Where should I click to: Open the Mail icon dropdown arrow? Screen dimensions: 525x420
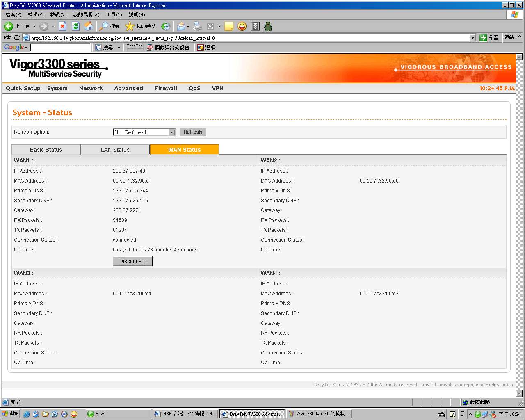(188, 26)
